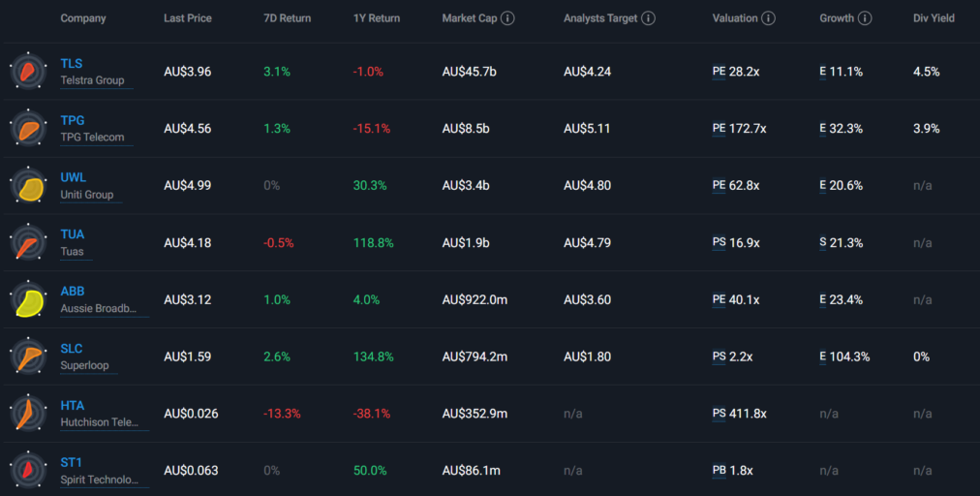Click the Hutchison Telecom snowflake icon
The width and height of the screenshot is (980, 496).
pyautogui.click(x=28, y=414)
